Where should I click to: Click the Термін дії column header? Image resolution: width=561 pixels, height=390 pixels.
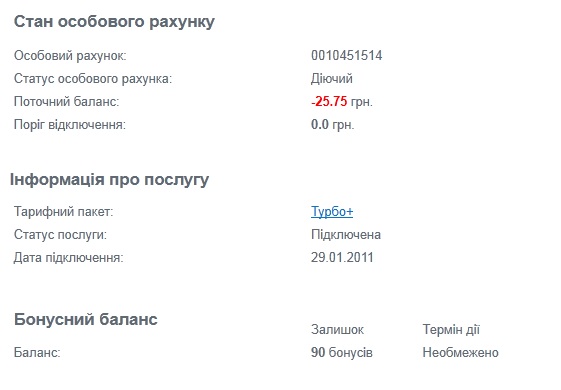pyautogui.click(x=451, y=330)
